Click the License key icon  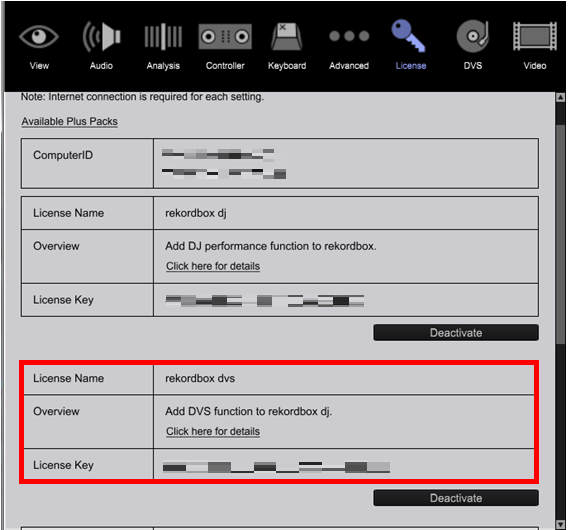click(x=408, y=36)
